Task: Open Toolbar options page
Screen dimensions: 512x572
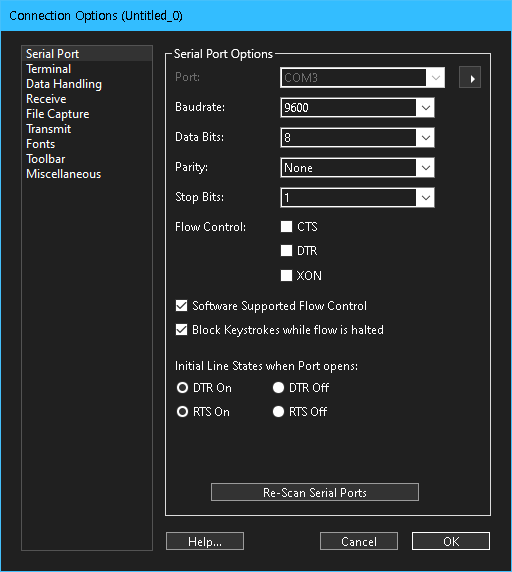Action: point(87,159)
